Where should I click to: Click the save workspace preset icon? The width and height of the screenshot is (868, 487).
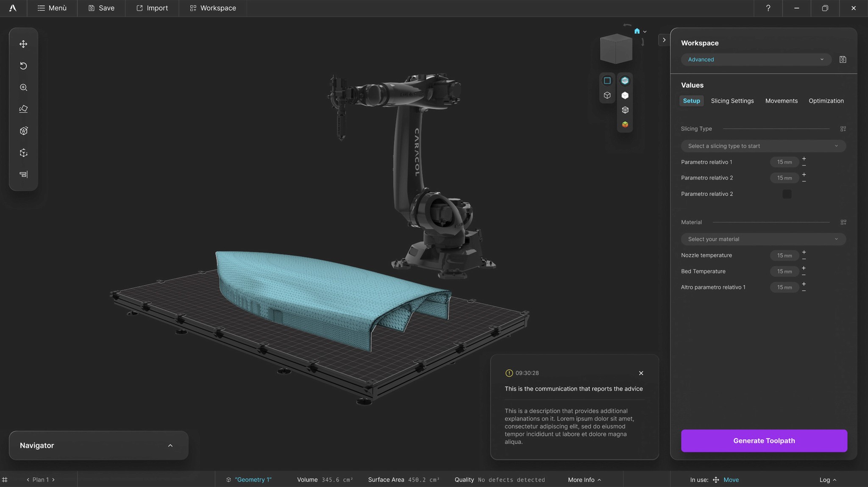click(x=843, y=60)
